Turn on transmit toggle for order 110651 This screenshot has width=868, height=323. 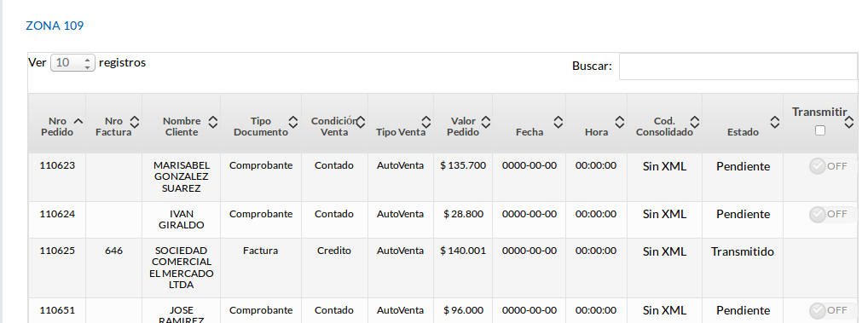pyautogui.click(x=829, y=310)
